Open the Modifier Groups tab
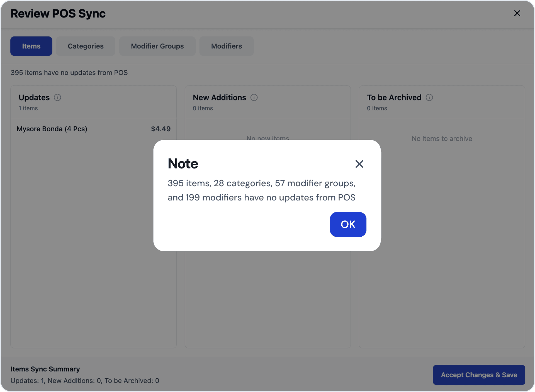 157,46
